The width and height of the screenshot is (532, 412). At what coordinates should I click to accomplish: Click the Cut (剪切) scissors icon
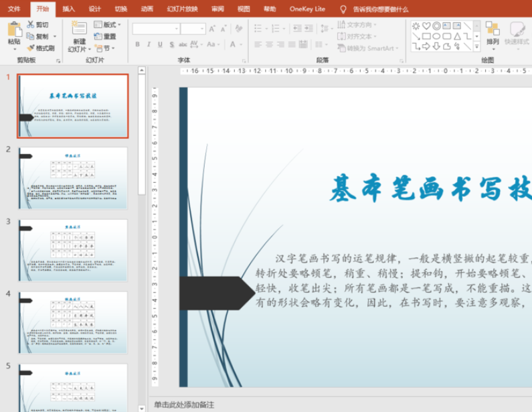click(31, 24)
